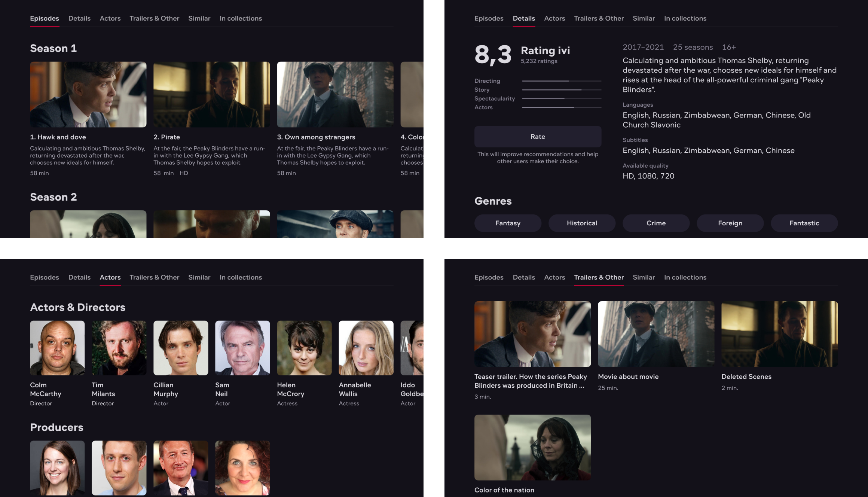Screen dimensions: 868x497
Task: Open first Season 2 episode thumbnail
Action: (88, 224)
